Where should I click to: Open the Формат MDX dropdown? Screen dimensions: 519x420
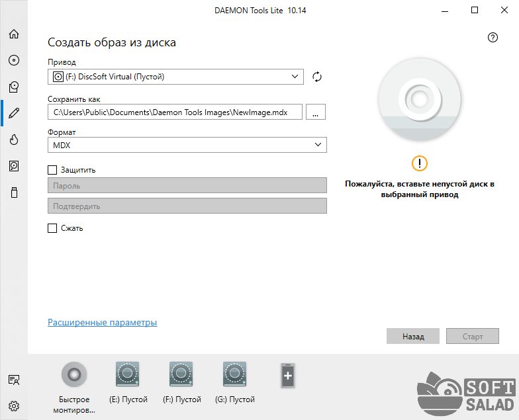tap(187, 145)
